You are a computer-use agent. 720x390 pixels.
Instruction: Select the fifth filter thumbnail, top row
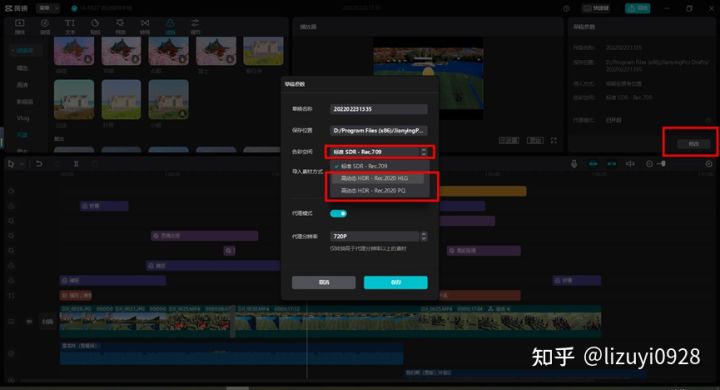click(263, 51)
